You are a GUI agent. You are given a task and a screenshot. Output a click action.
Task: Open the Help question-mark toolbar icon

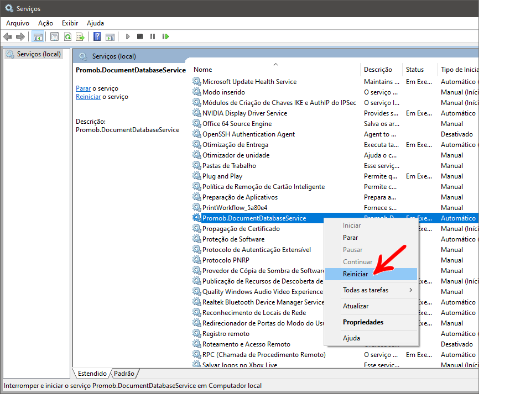pyautogui.click(x=97, y=36)
